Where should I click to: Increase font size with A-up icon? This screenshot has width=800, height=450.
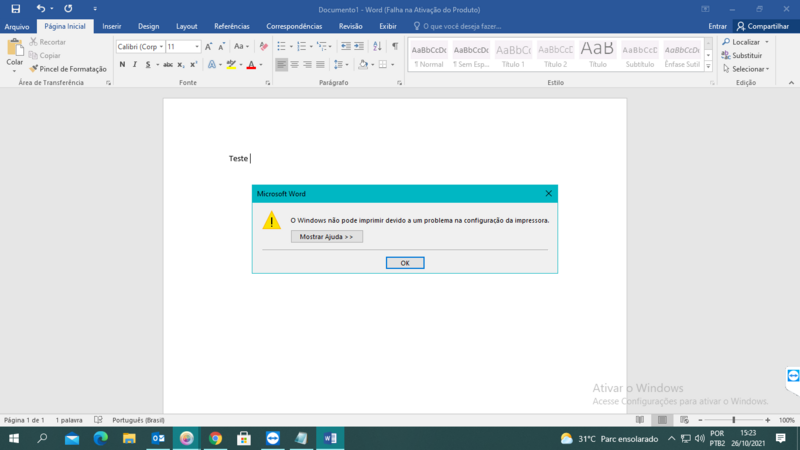coord(208,46)
